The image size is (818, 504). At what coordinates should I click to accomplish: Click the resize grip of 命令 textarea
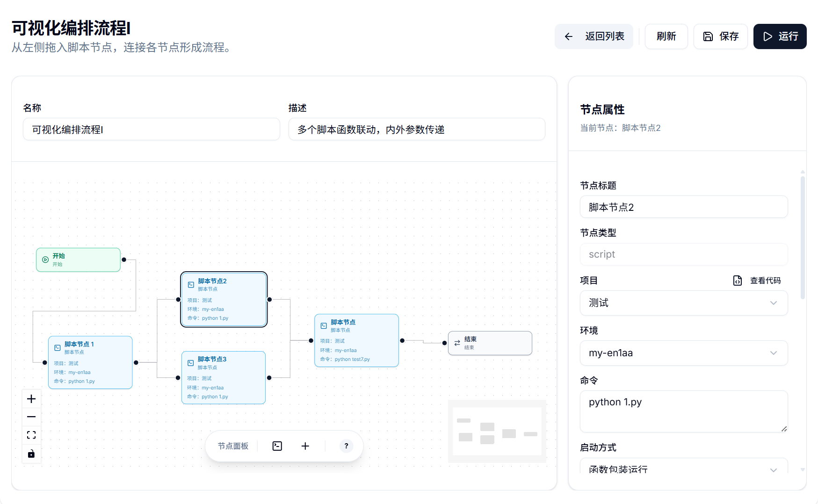pyautogui.click(x=784, y=429)
